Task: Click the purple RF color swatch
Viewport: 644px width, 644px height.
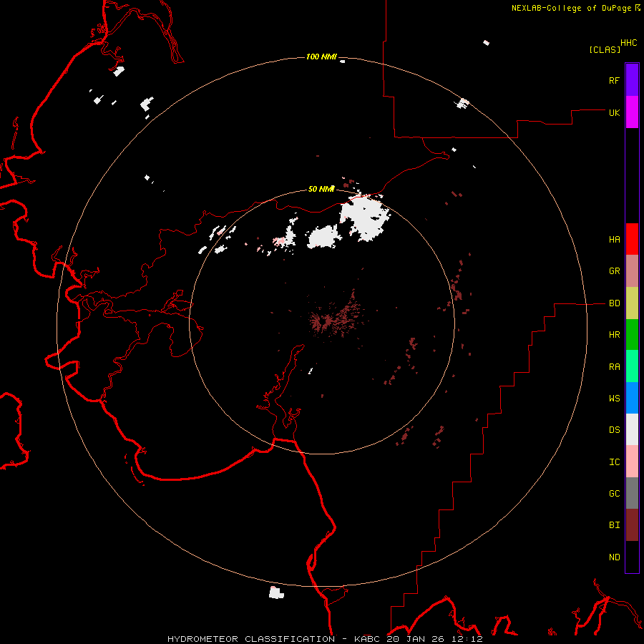Action: point(632,80)
